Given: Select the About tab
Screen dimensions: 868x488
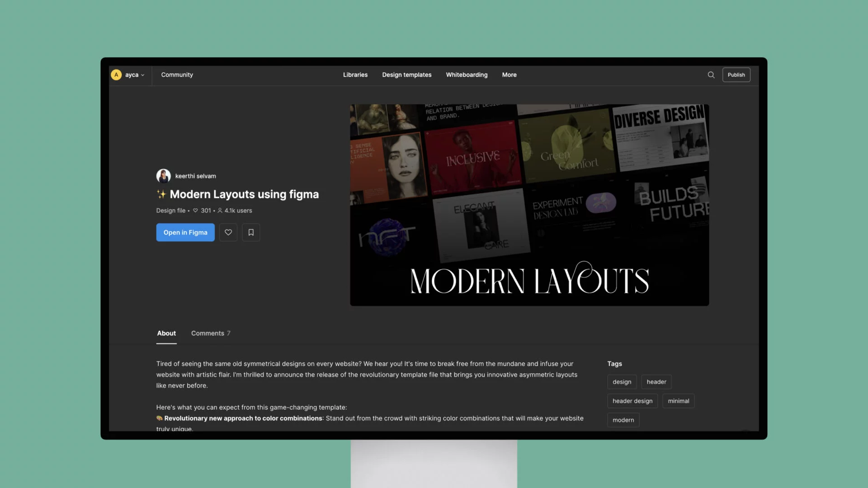Looking at the screenshot, I should click(x=166, y=333).
